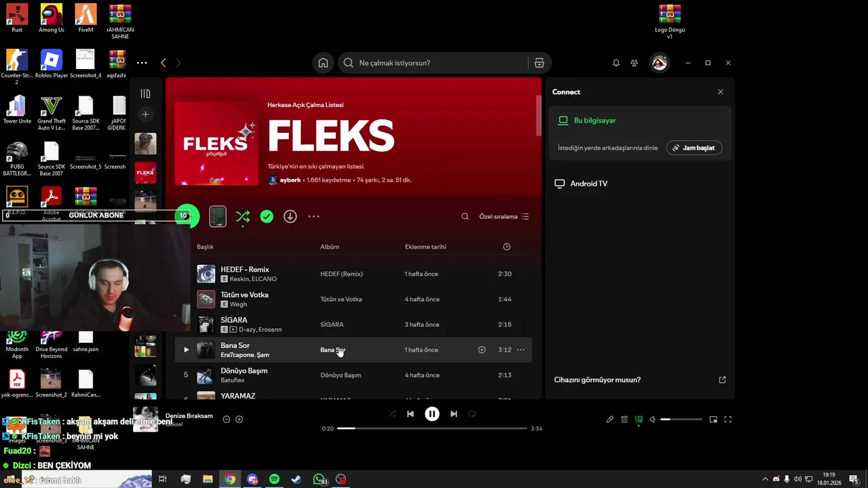Open Steam from the taskbar

296,479
